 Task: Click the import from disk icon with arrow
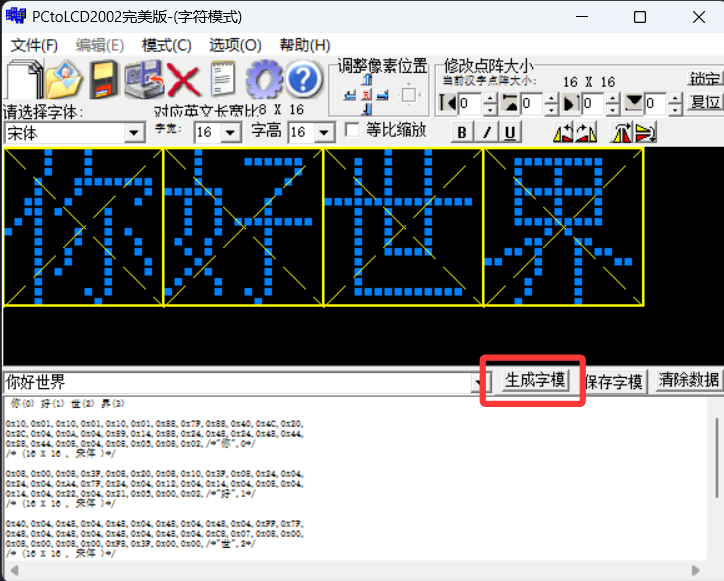click(x=144, y=79)
